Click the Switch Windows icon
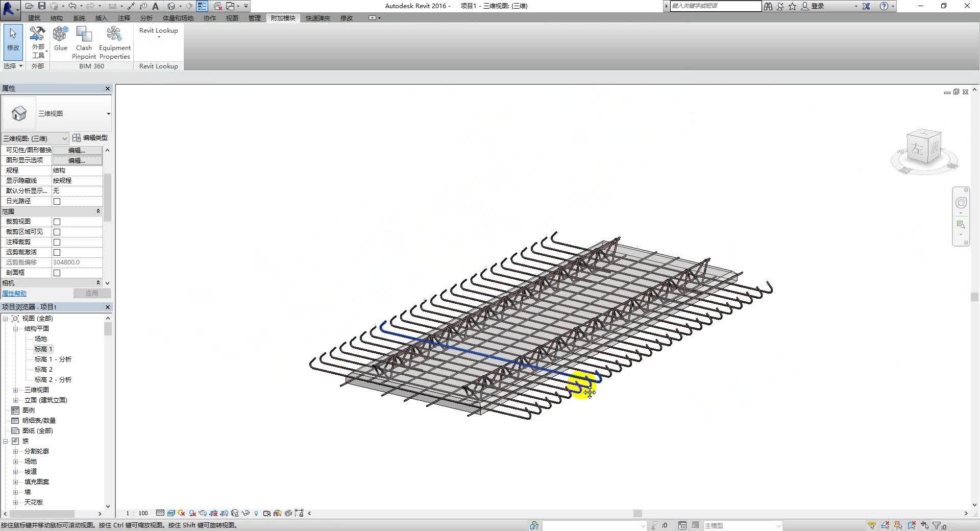The width and height of the screenshot is (980, 531). tap(231, 6)
